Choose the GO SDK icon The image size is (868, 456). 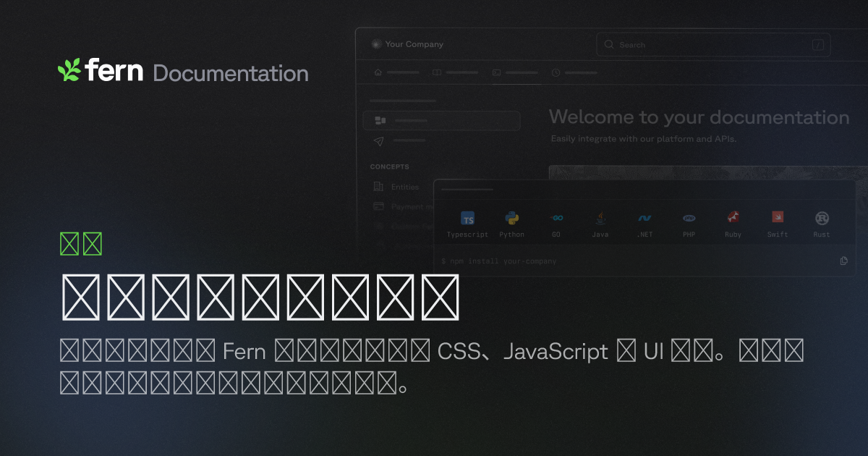click(x=556, y=217)
